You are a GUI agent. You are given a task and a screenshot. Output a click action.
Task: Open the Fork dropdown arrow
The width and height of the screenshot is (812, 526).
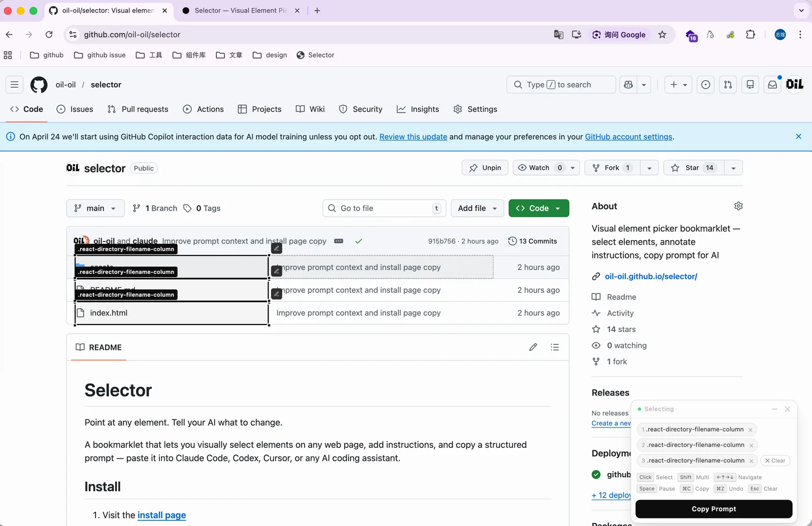click(649, 168)
